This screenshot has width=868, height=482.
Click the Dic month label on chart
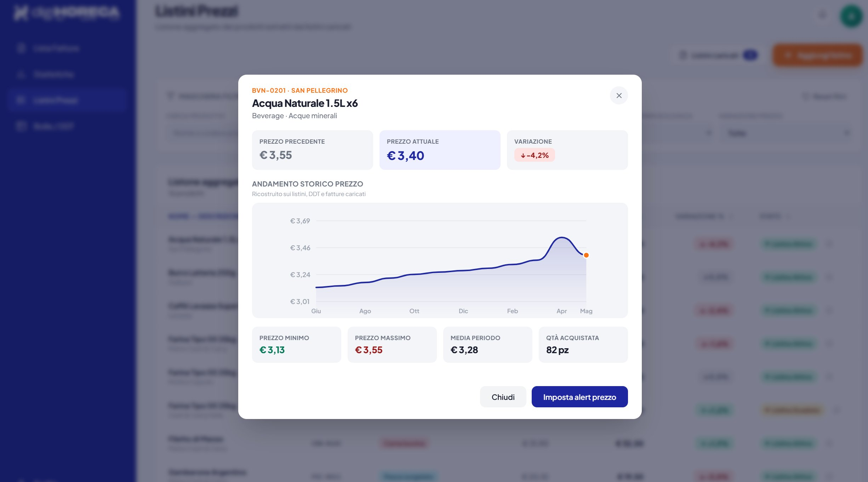point(463,311)
